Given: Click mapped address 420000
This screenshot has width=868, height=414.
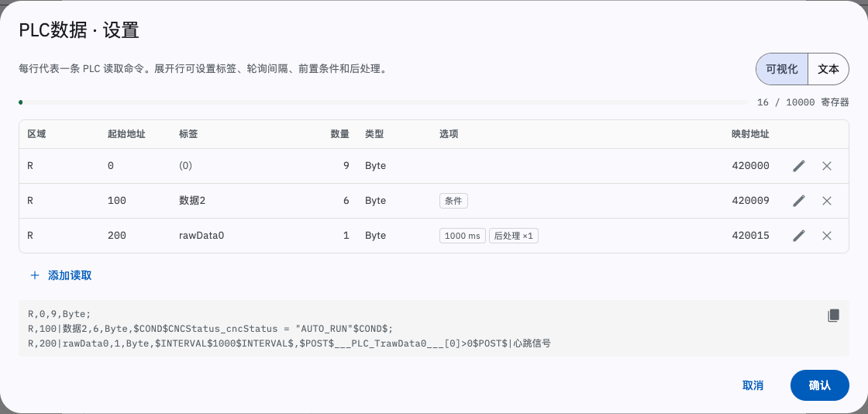Looking at the screenshot, I should [750, 166].
